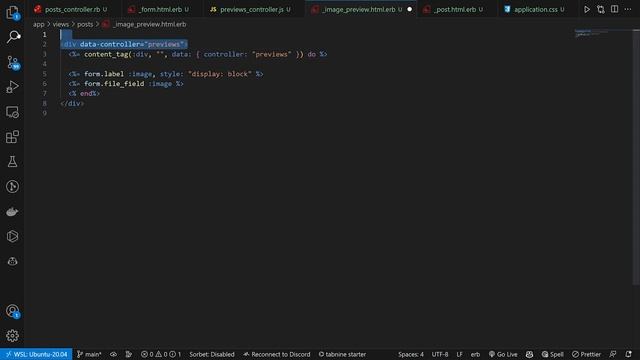Viewport: 640px width, 360px height.
Task: Click the editor vertical scrollbar
Action: [636, 157]
